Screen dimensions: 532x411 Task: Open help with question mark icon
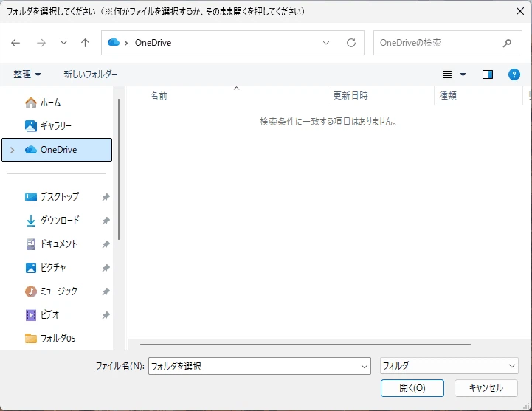coord(514,75)
